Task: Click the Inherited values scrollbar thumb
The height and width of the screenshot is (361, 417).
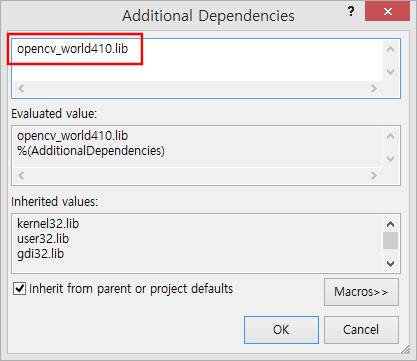Action: pos(390,241)
